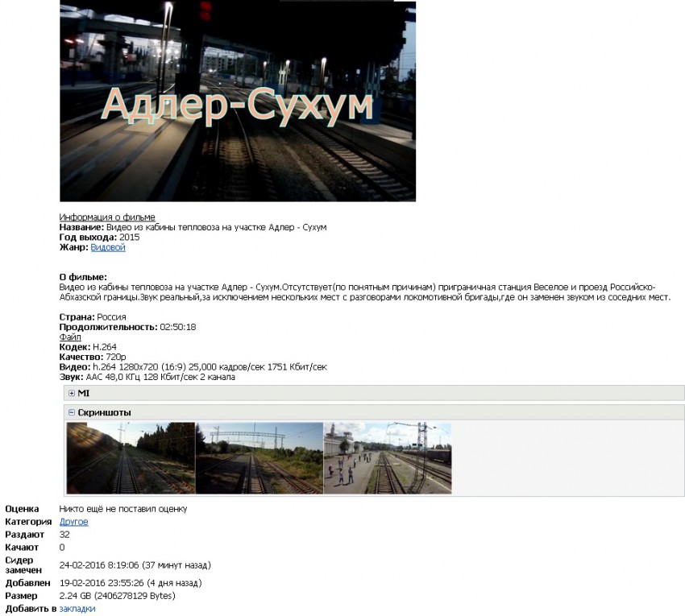Open first screenshot thumbnail with forest tracks
Screen dimensions: 685x616
tap(131, 458)
